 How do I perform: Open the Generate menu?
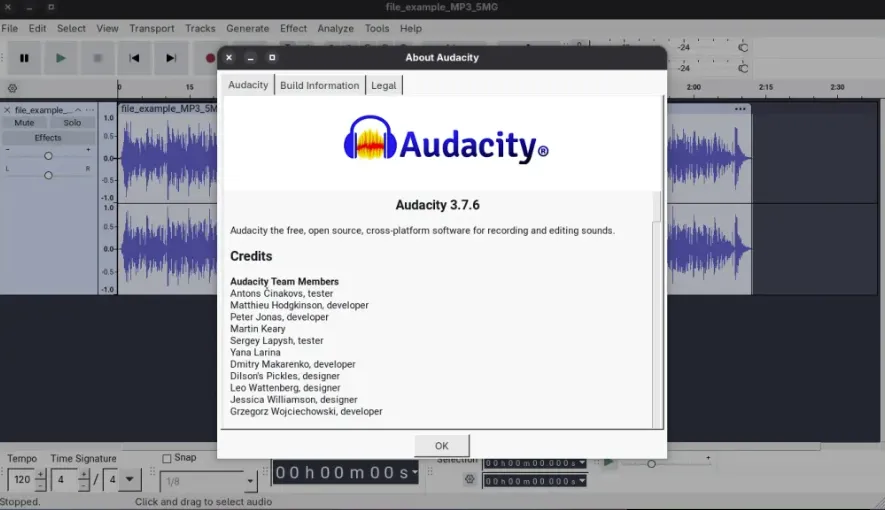248,28
